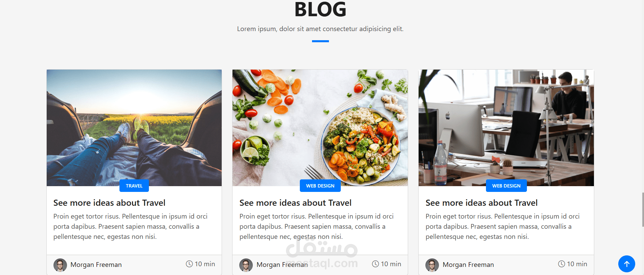This screenshot has width=644, height=275.
Task: Click the clock icon on the third card
Action: coord(561,264)
